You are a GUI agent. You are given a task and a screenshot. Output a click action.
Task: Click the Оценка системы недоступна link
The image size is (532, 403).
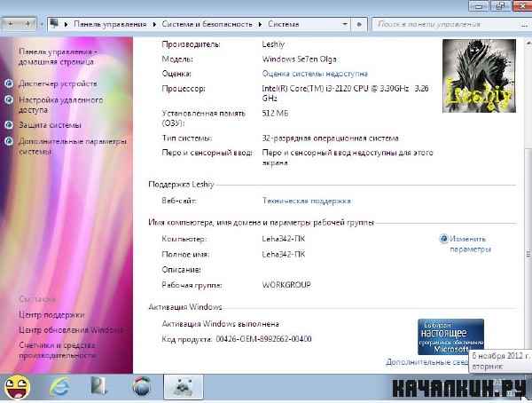coord(315,74)
